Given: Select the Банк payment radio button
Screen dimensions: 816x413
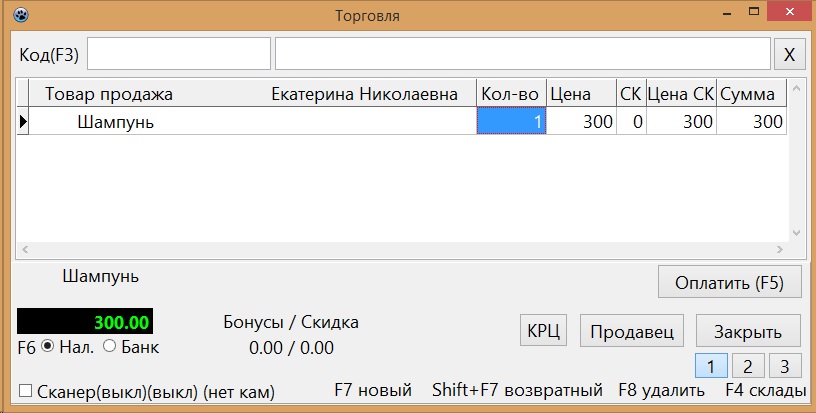Looking at the screenshot, I should point(109,346).
